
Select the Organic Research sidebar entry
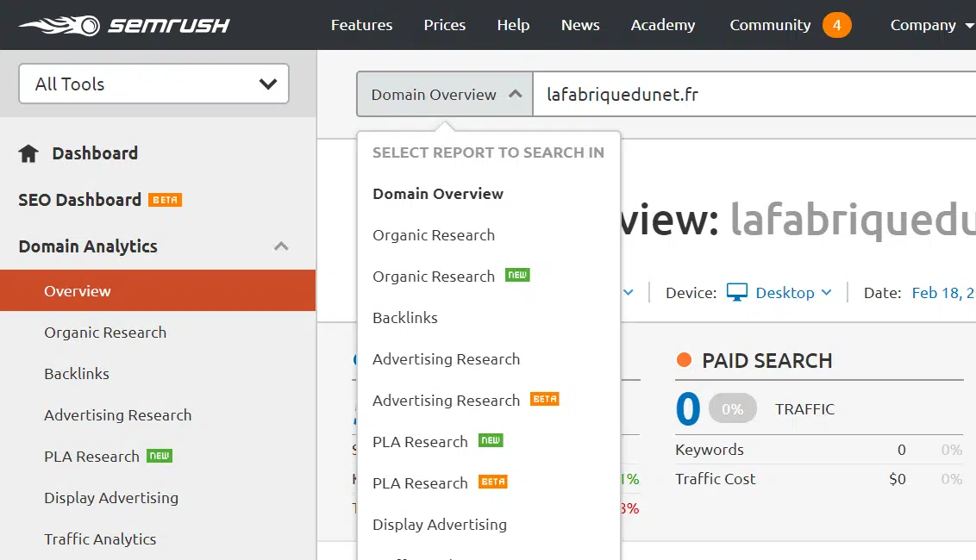[x=104, y=332]
